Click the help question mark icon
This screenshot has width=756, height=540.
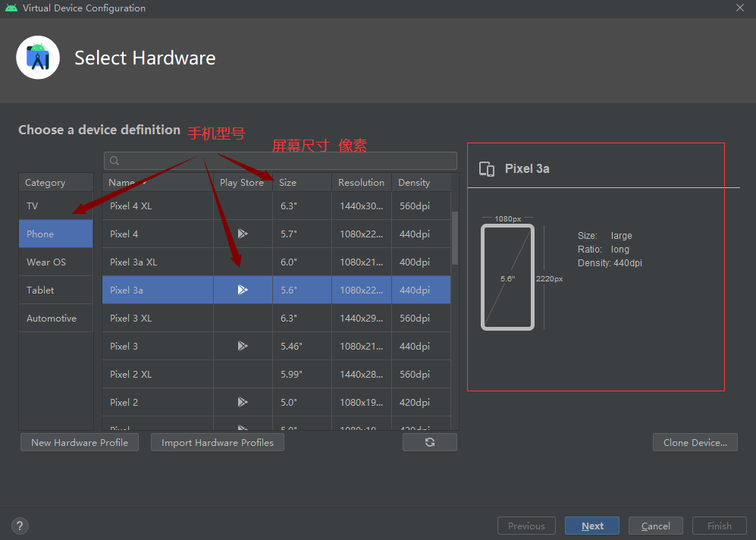point(19,526)
